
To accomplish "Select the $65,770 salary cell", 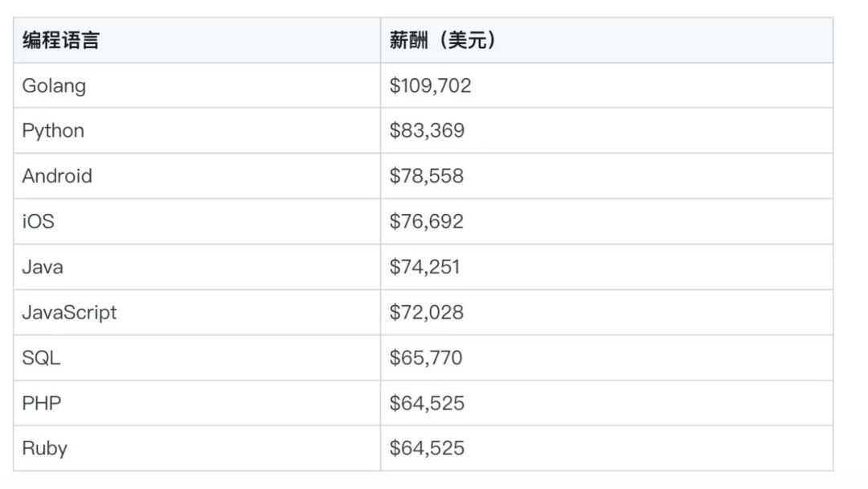I will (607, 358).
